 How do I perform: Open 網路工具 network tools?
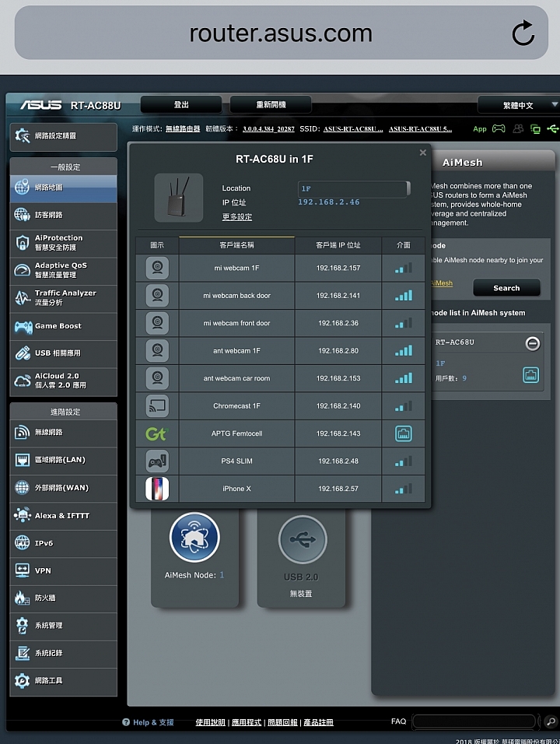pyautogui.click(x=64, y=682)
